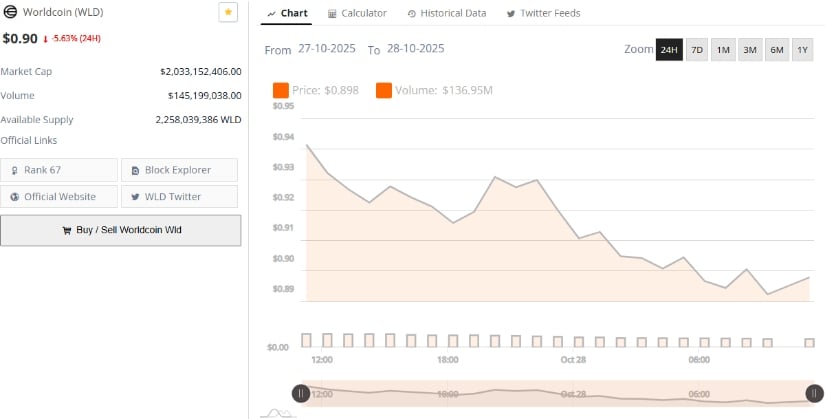Click Buy / Sell Worldcoin Wld button
This screenshot has width=825, height=419.
120,230
